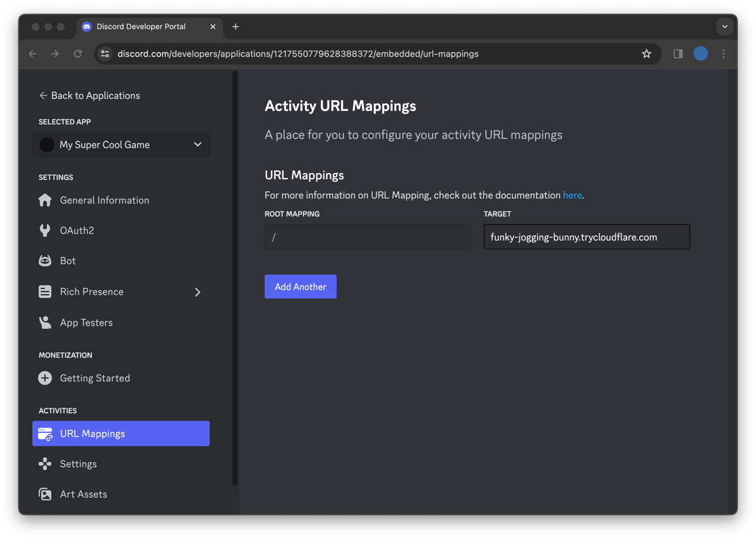Switch to the Discord Developer Portal tab
Image resolution: width=756 pixels, height=539 pixels.
(x=141, y=27)
